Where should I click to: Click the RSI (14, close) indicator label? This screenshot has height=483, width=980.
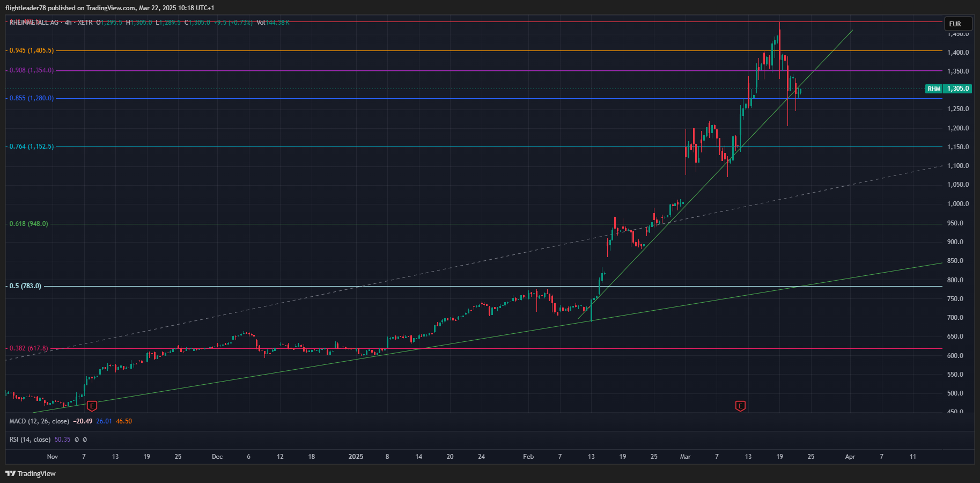click(x=30, y=440)
